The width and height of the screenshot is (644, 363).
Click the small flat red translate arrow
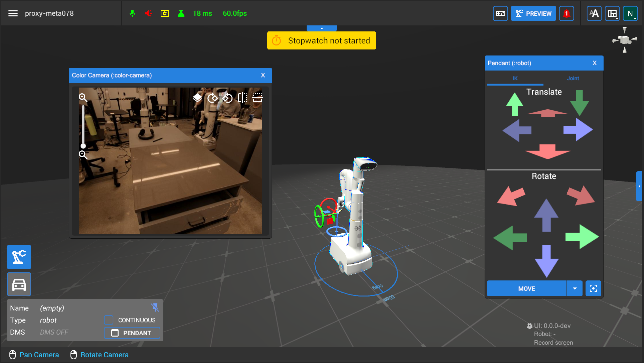(547, 113)
